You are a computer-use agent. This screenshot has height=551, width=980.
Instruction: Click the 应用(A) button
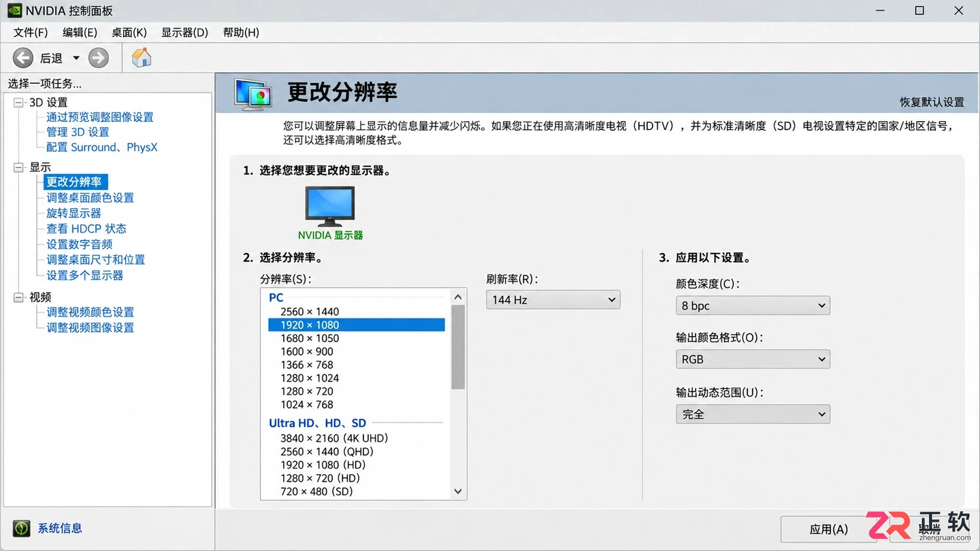(x=828, y=529)
